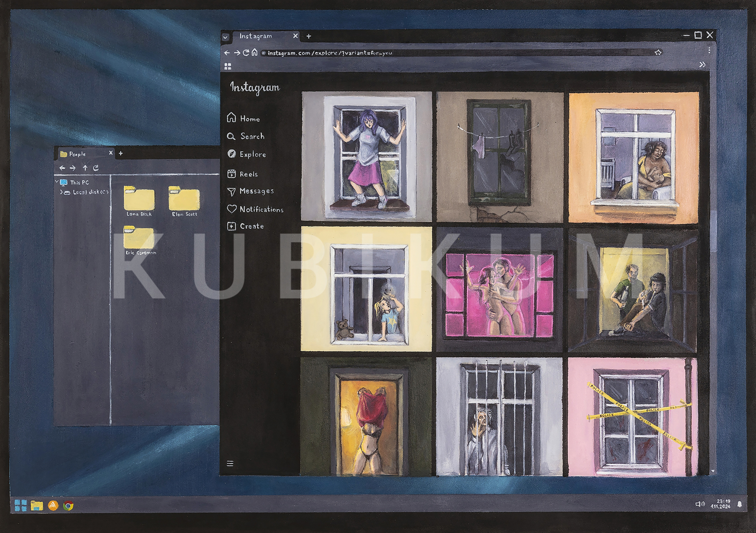Open the Explore compass icon in sidebar
Image resolution: width=756 pixels, height=533 pixels.
click(x=231, y=154)
